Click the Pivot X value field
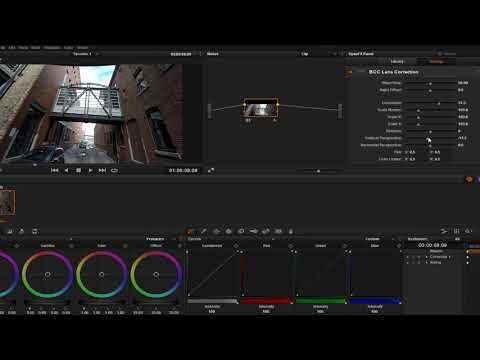Screen dimensions: 480x360 (412, 152)
